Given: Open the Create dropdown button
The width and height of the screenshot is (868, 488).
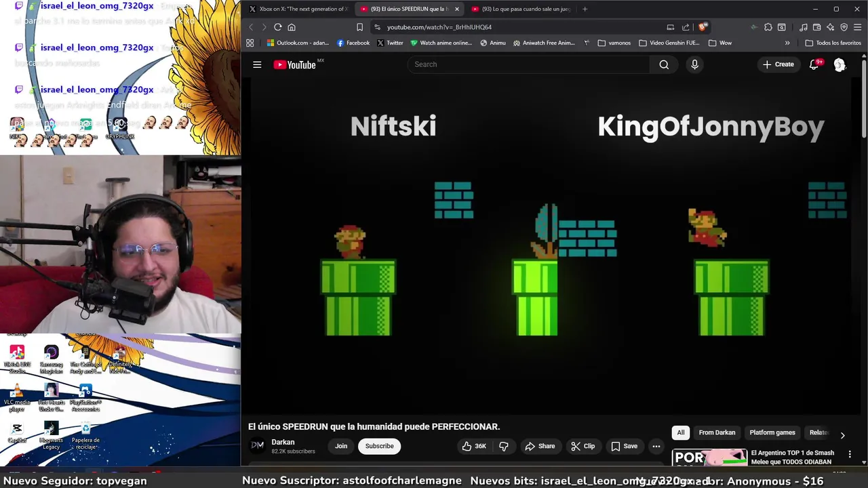Looking at the screenshot, I should tap(778, 64).
